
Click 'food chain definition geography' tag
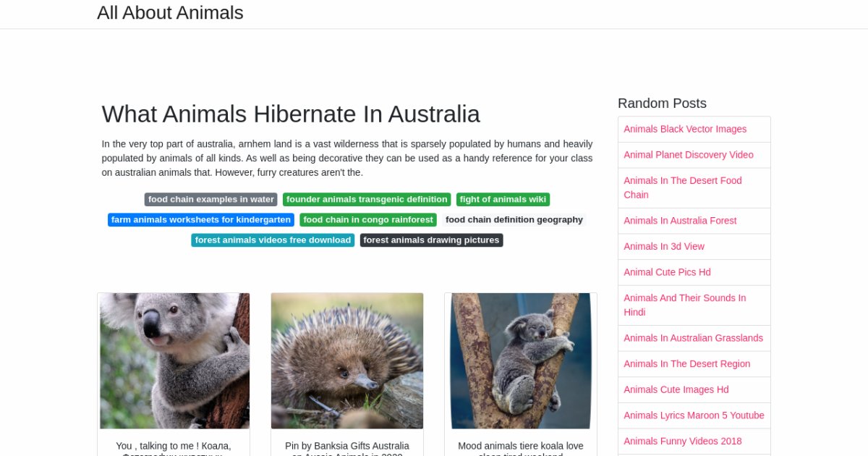[514, 220]
